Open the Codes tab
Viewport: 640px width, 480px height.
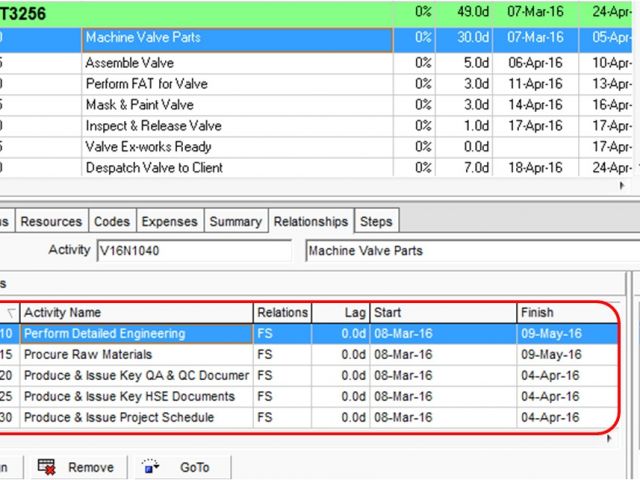click(111, 221)
